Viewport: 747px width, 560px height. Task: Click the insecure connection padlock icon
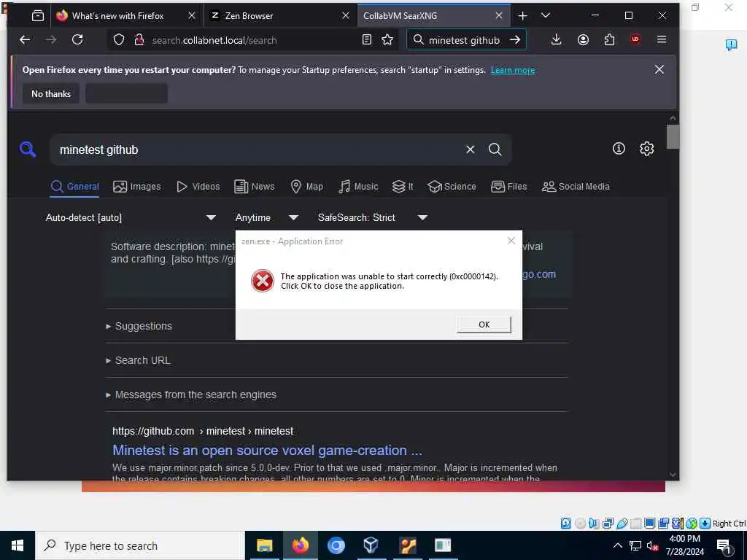pos(139,40)
